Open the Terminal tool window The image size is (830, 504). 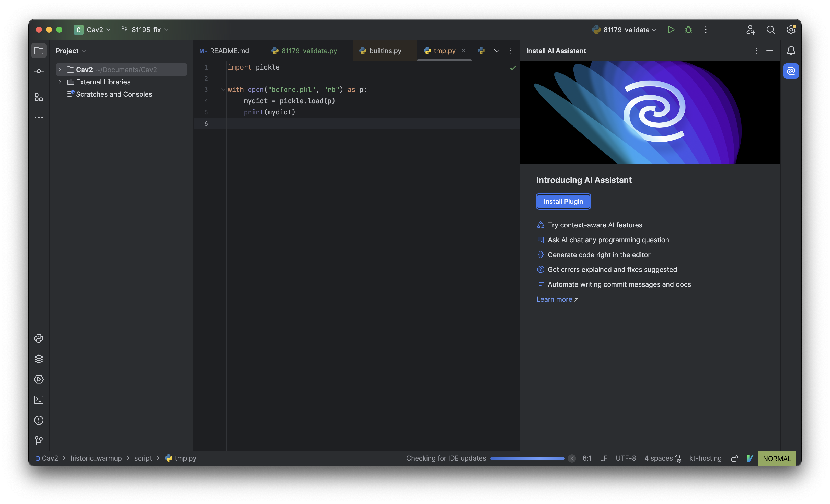(x=39, y=400)
